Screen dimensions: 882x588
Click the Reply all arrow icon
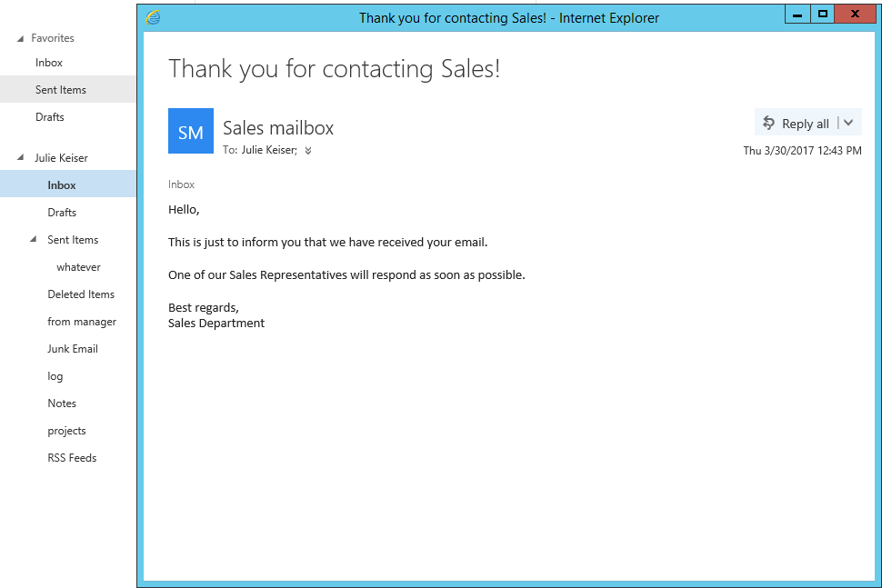(x=768, y=123)
